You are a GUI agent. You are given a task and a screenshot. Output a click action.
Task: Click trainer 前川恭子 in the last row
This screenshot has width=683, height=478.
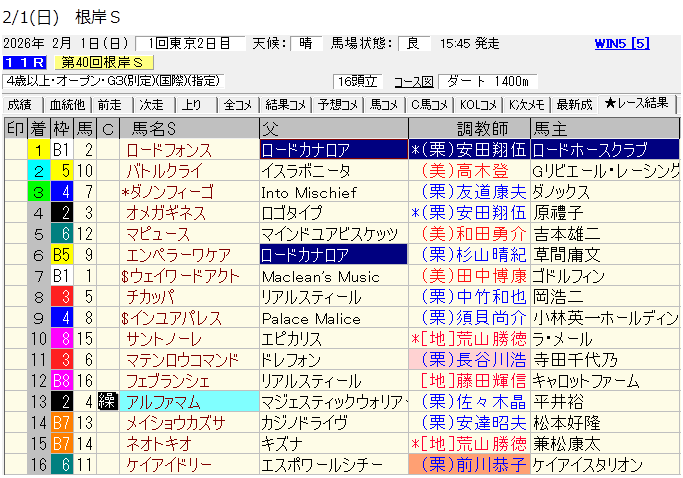coord(474,465)
